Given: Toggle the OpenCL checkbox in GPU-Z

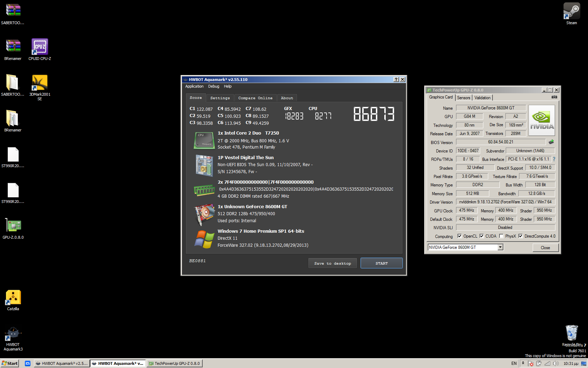Looking at the screenshot, I should coord(460,236).
